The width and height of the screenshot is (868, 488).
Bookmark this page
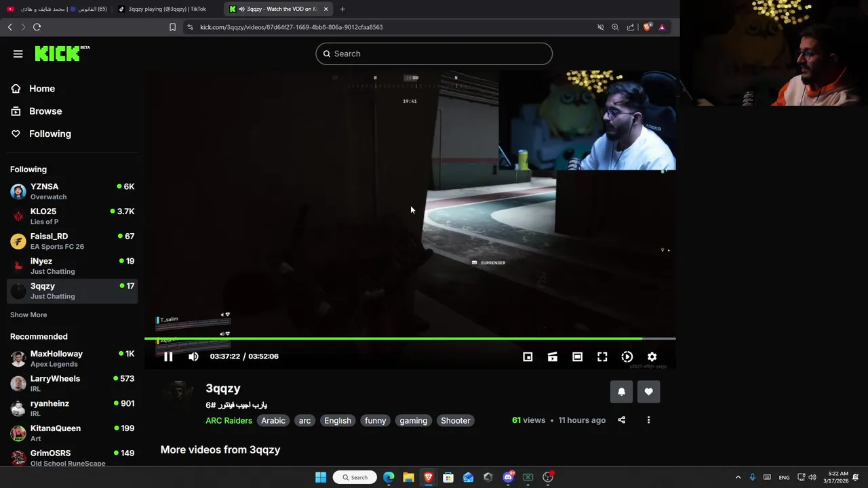coord(172,27)
